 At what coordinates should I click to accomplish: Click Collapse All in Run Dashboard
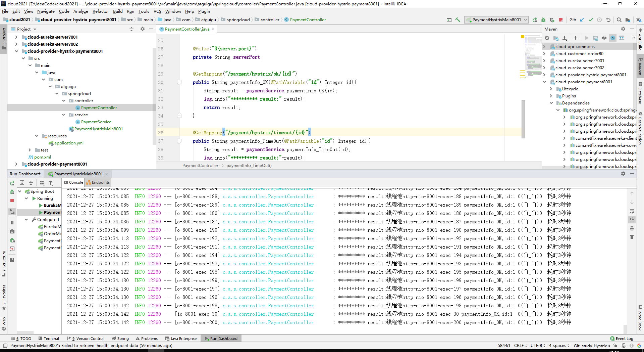[x=31, y=183]
